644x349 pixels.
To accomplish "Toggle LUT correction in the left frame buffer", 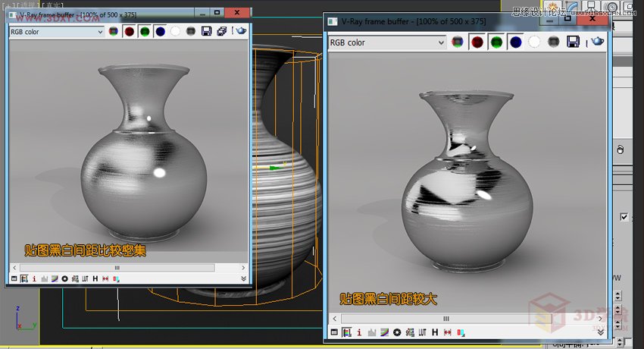I will pos(85,278).
